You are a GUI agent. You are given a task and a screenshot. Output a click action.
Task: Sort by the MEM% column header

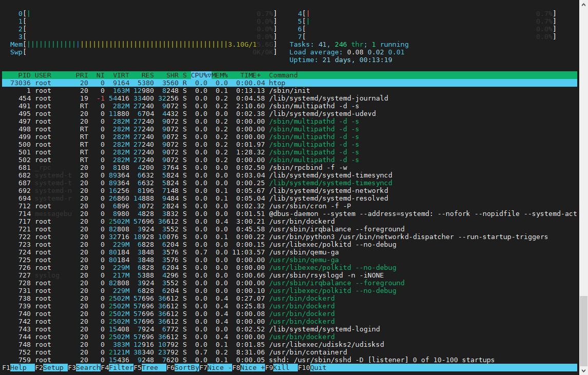point(220,75)
